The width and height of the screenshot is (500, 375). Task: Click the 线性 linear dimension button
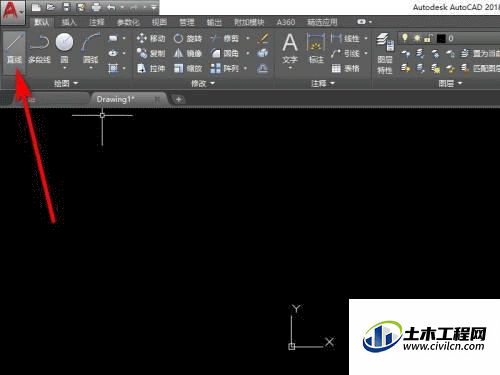[x=345, y=38]
